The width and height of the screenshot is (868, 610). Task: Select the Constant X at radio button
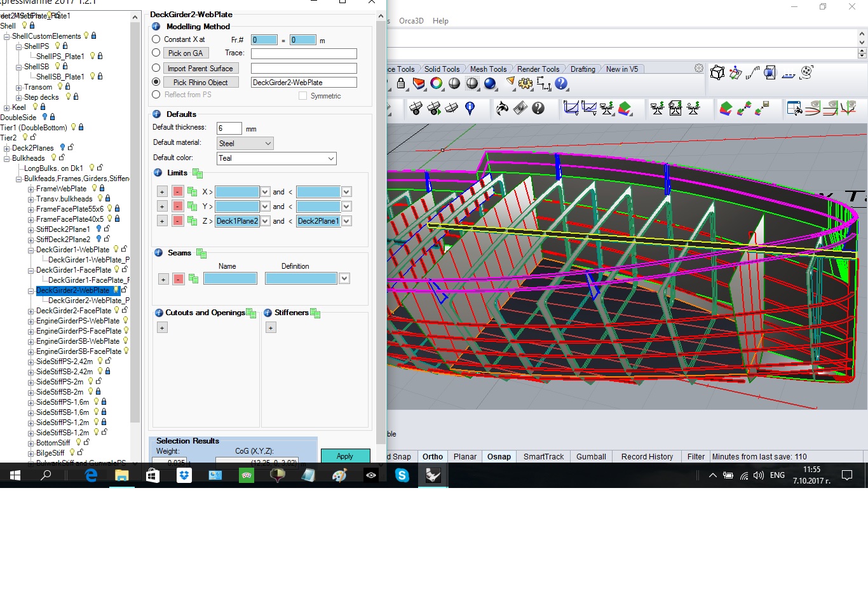tap(156, 39)
